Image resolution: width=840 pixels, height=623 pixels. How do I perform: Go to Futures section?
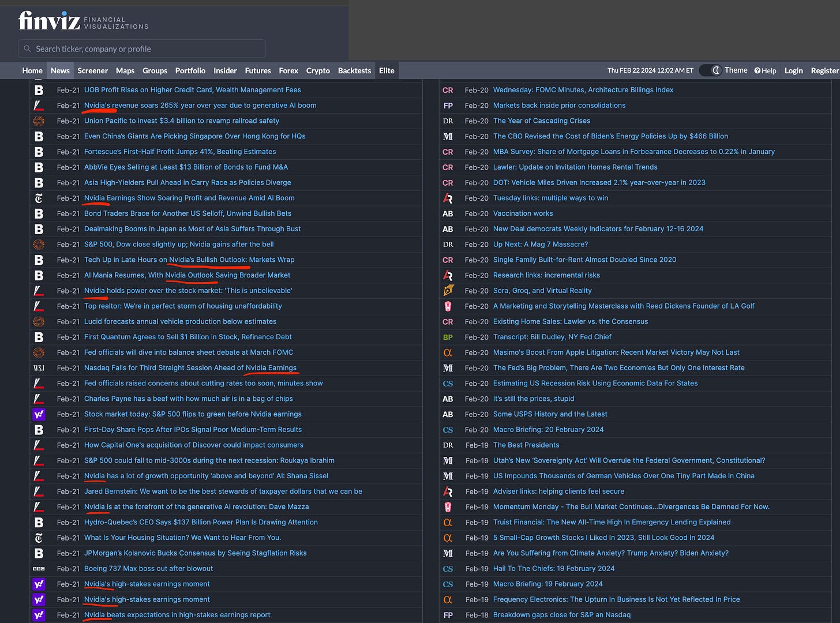[x=258, y=71]
